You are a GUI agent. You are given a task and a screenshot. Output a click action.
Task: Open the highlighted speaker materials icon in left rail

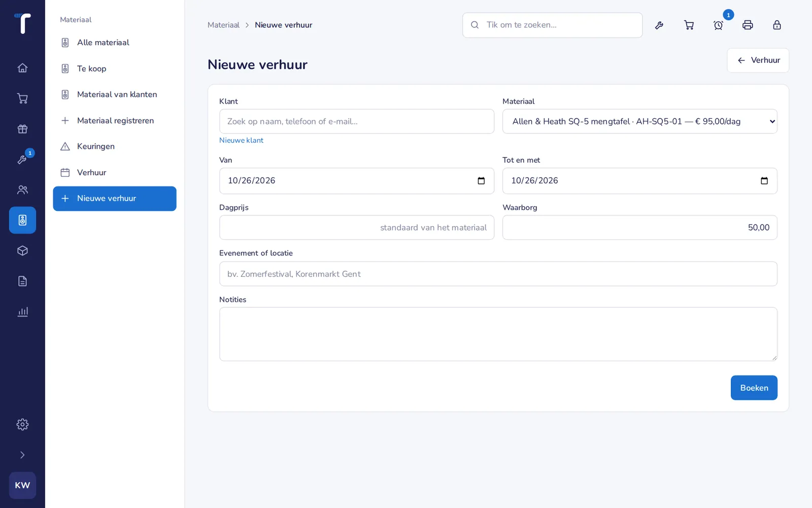[22, 220]
